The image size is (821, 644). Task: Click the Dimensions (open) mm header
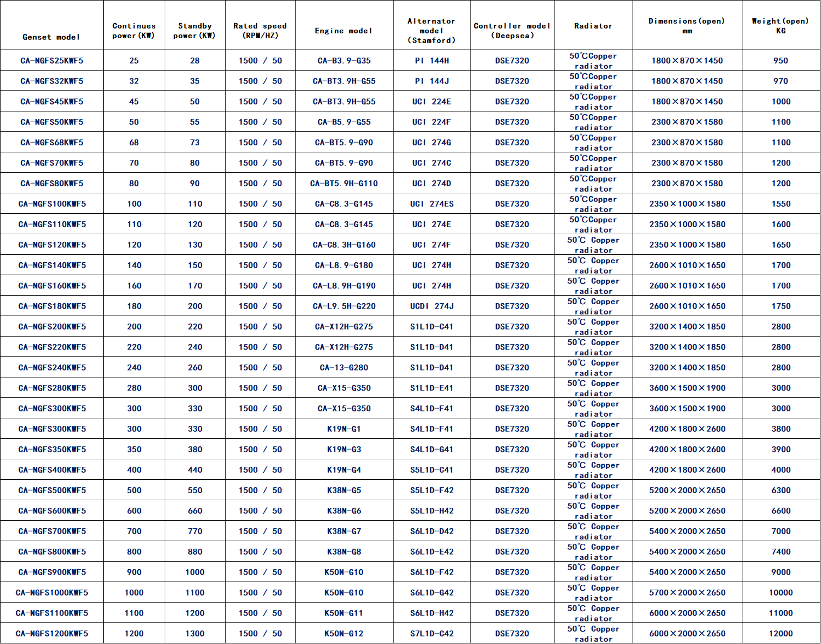[x=687, y=26]
